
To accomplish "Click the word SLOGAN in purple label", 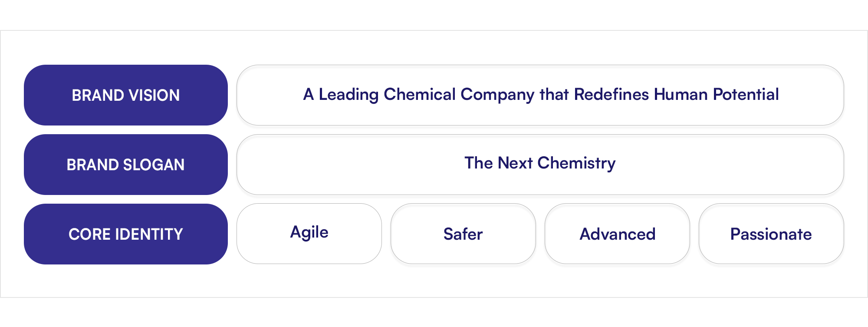I will (x=154, y=165).
